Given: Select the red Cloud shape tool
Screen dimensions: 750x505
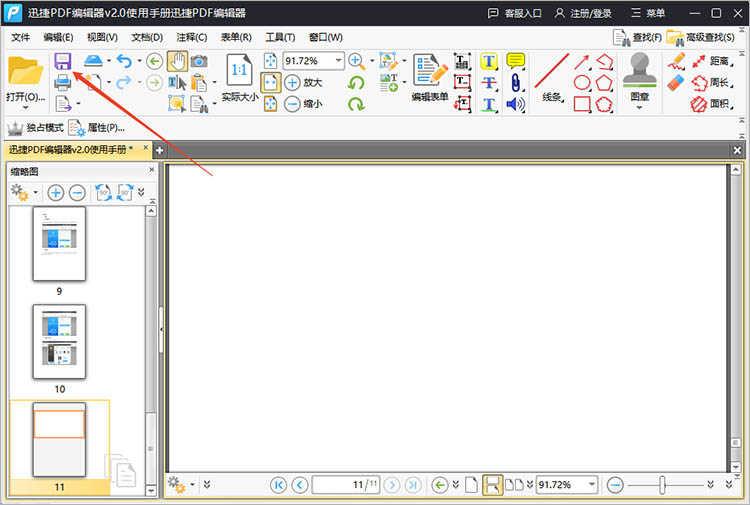Looking at the screenshot, I should click(604, 104).
